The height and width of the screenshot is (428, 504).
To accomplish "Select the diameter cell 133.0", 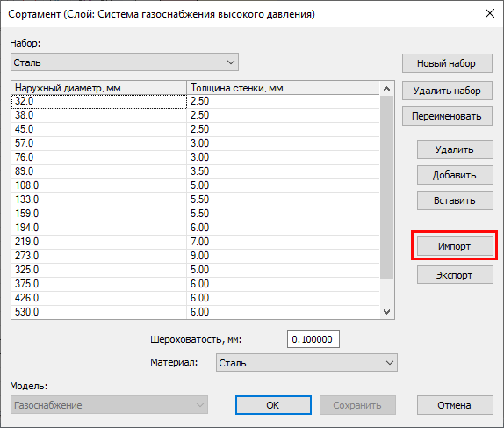I will pyautogui.click(x=99, y=199).
